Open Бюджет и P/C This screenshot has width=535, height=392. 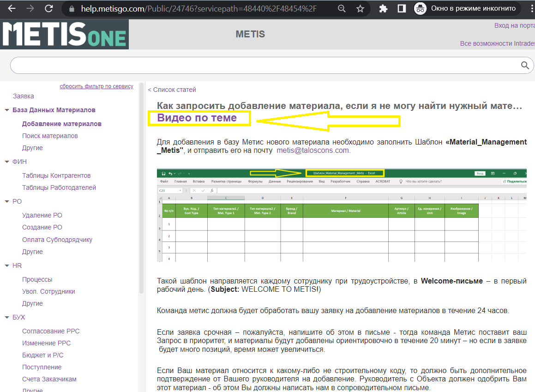43,355
